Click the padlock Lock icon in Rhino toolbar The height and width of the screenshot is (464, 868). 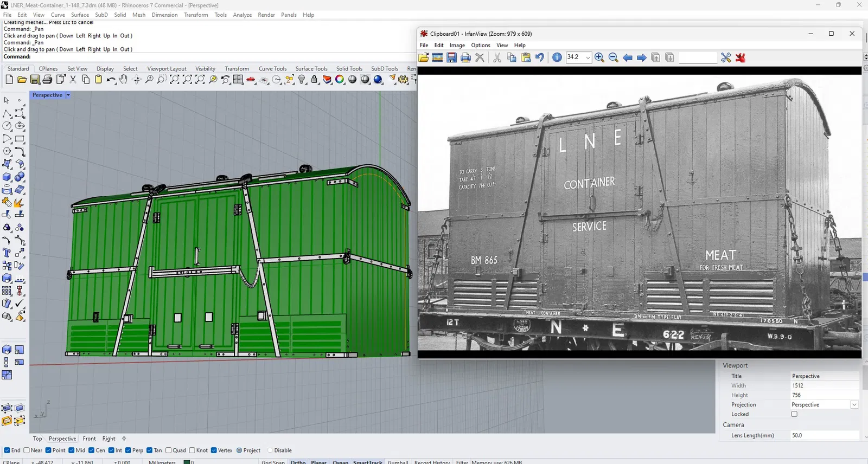click(315, 80)
